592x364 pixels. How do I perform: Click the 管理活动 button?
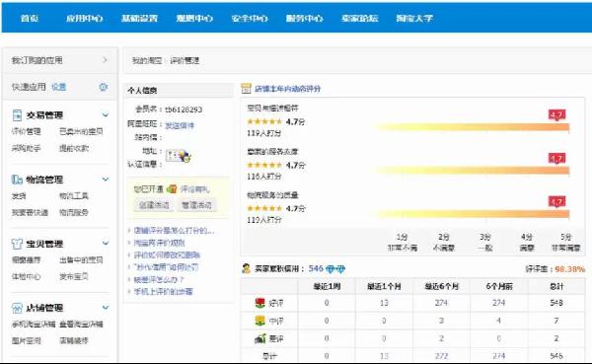click(x=196, y=205)
